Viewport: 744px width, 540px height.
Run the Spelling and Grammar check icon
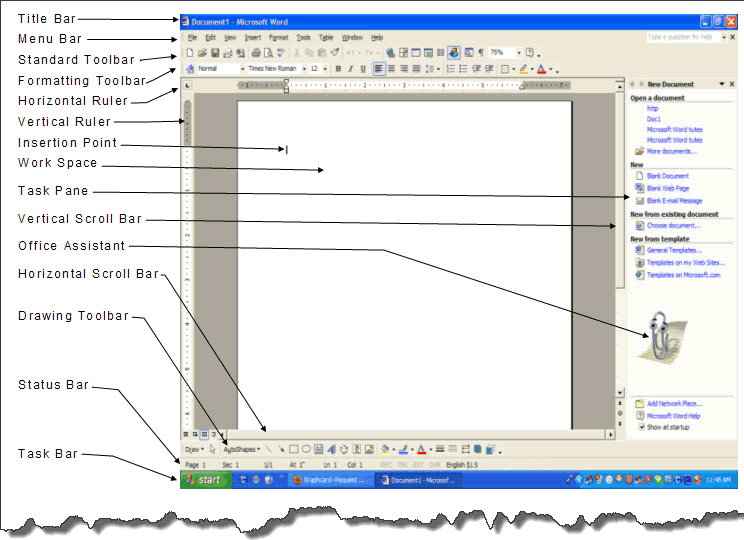[281, 53]
